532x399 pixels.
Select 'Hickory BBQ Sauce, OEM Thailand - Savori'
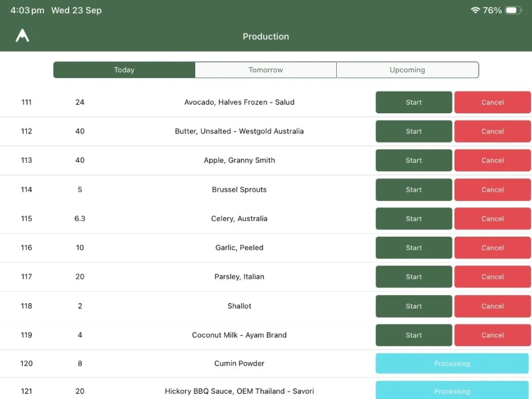click(x=239, y=391)
